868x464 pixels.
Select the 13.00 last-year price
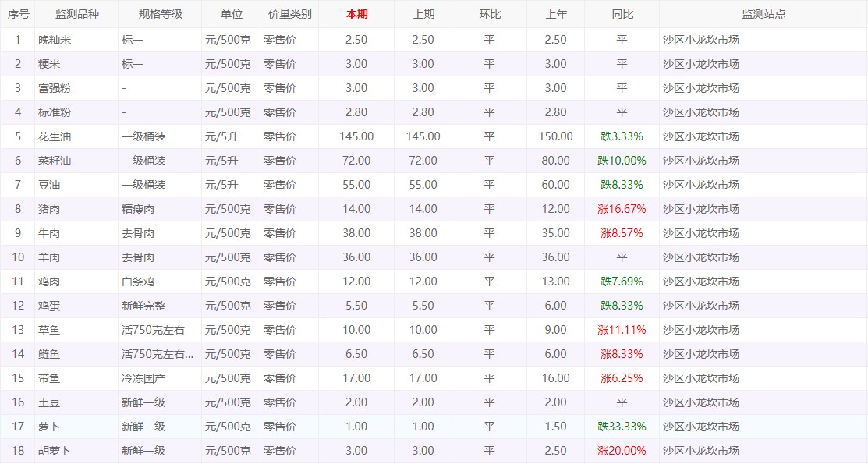click(556, 282)
